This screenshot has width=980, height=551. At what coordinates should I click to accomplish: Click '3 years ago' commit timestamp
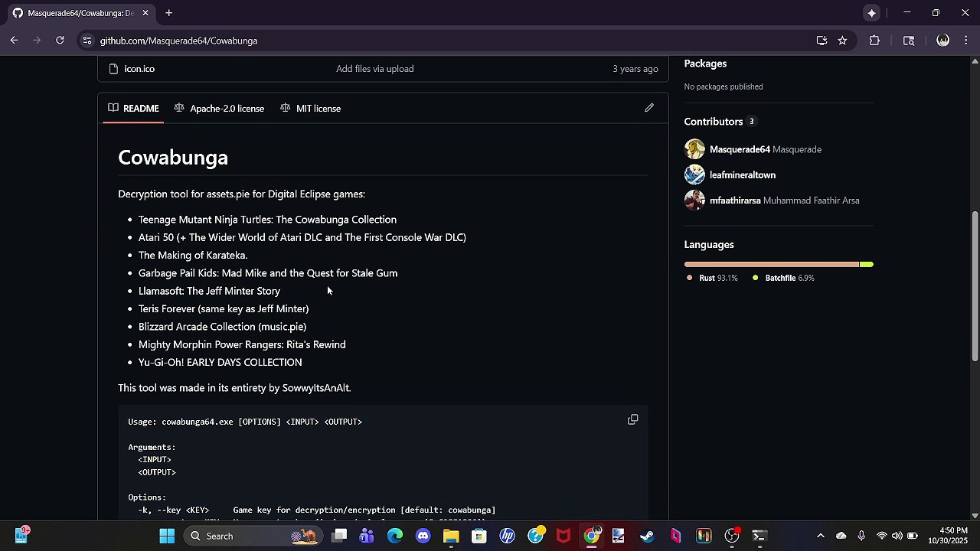(x=635, y=69)
